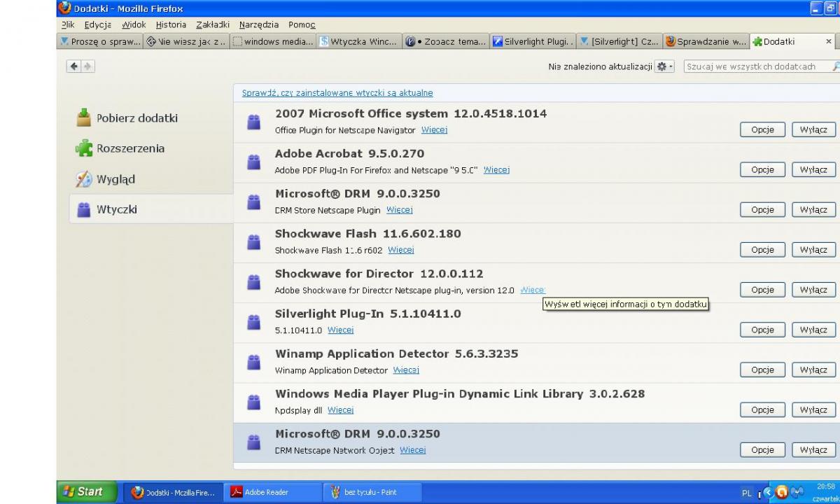The image size is (840, 504).
Task: Select the Winamp Application Detector plugin icon
Action: (253, 362)
